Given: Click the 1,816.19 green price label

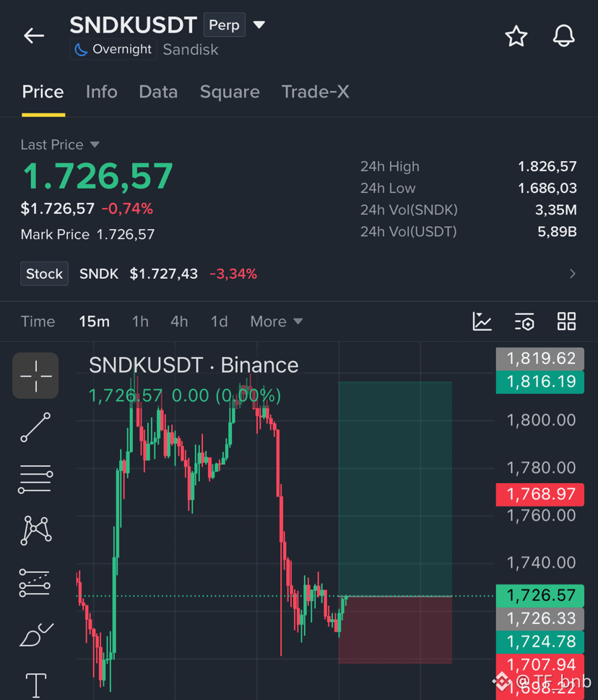Looking at the screenshot, I should pos(540,381).
